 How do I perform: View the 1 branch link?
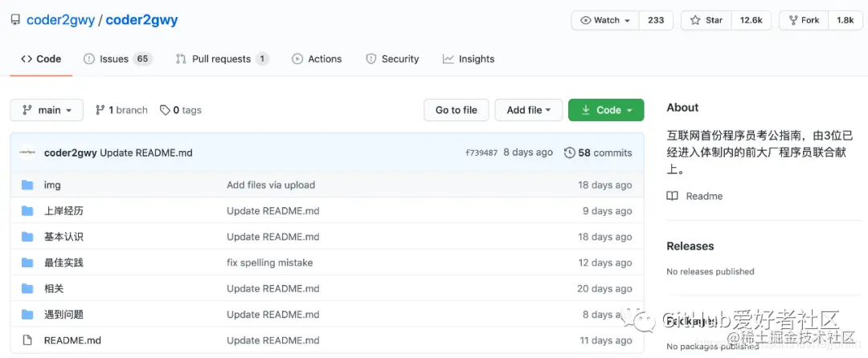pyautogui.click(x=121, y=110)
